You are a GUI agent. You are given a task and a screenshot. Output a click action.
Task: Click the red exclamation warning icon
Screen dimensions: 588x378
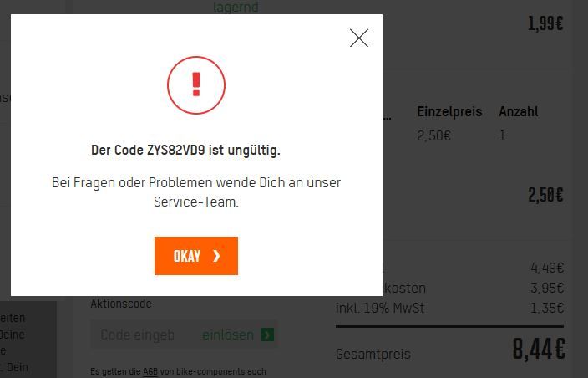pyautogui.click(x=196, y=85)
